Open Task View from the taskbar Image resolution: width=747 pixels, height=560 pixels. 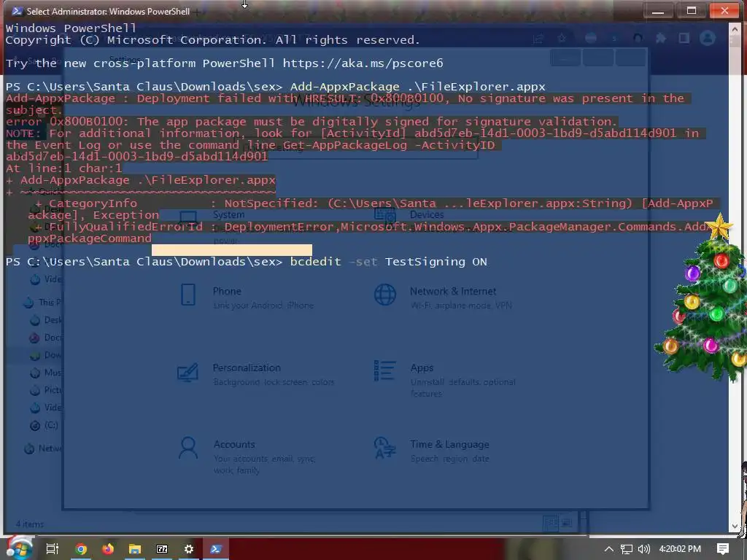[52, 549]
